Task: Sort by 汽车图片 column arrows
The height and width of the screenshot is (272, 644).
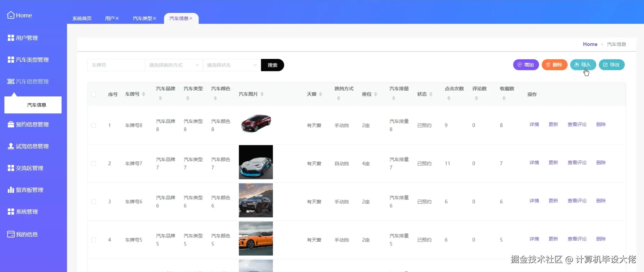Action: point(262,94)
